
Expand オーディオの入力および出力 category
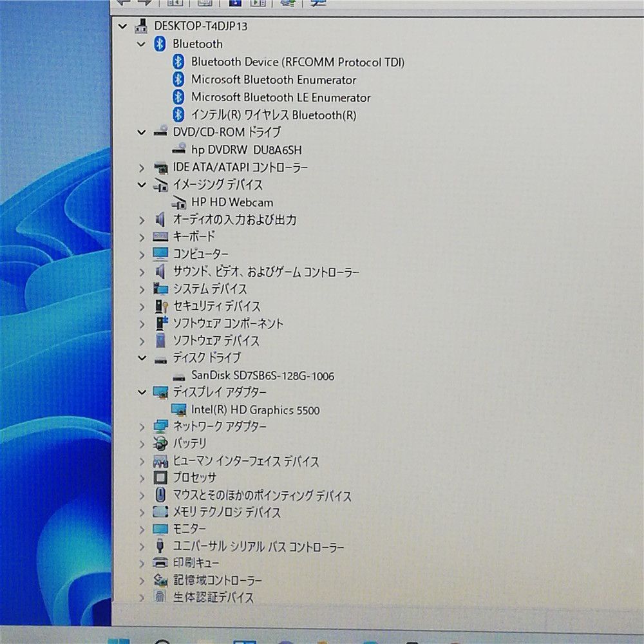pyautogui.click(x=142, y=220)
